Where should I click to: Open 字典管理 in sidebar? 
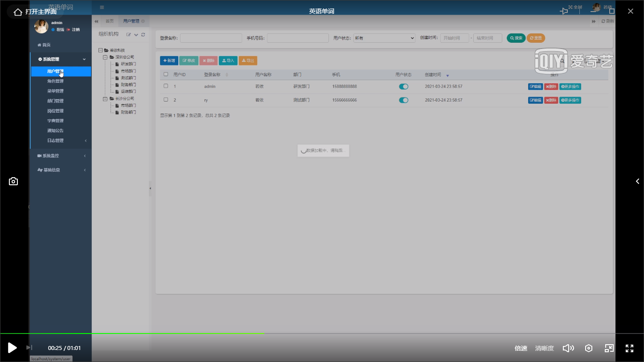tap(55, 121)
